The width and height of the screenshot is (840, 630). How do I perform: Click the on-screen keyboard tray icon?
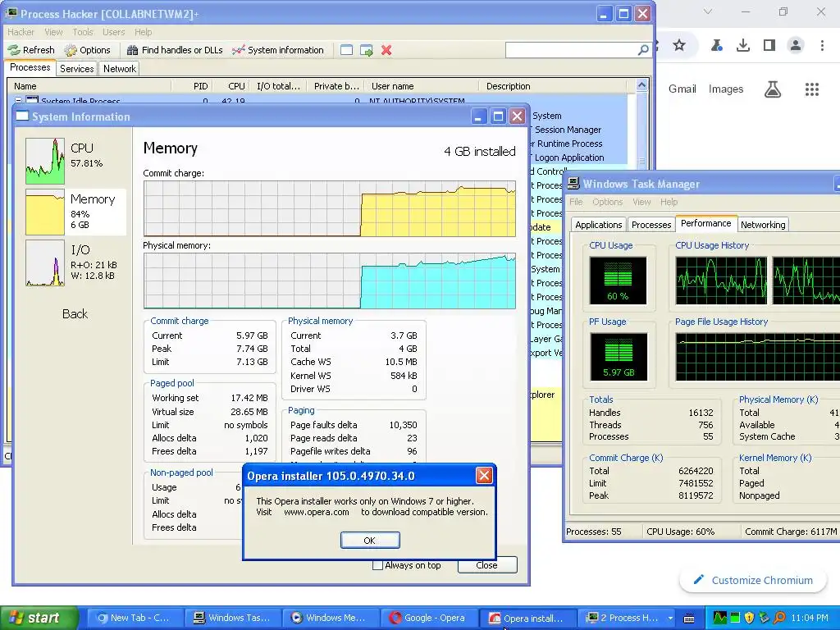pyautogui.click(x=689, y=619)
